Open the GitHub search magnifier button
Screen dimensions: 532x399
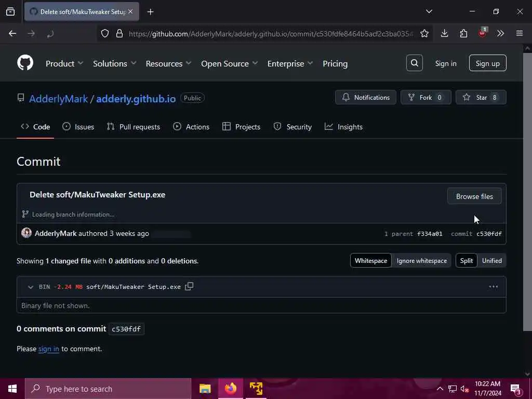414,63
